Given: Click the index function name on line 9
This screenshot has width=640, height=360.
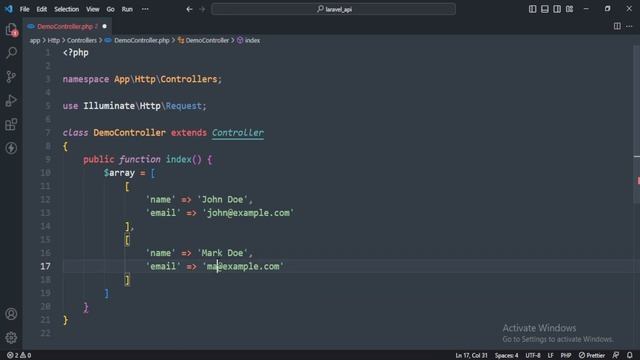Looking at the screenshot, I should pos(178,160).
